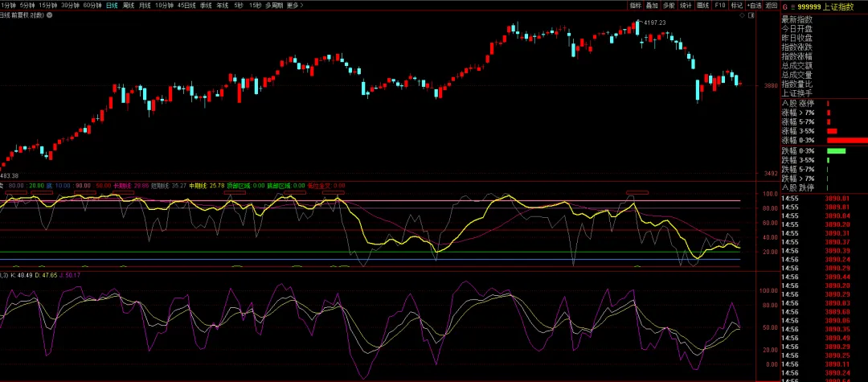Click the 中期线 indicator label
868x382 pixels.
click(207, 186)
